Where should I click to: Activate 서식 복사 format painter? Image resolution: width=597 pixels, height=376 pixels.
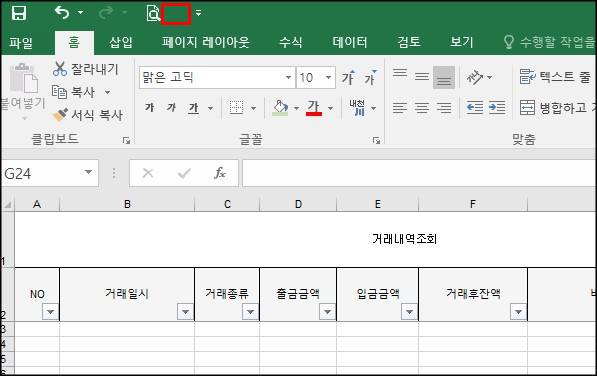pos(88,115)
